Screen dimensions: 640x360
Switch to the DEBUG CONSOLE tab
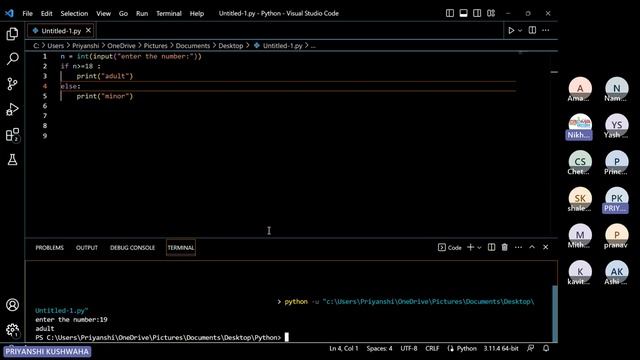(x=132, y=248)
